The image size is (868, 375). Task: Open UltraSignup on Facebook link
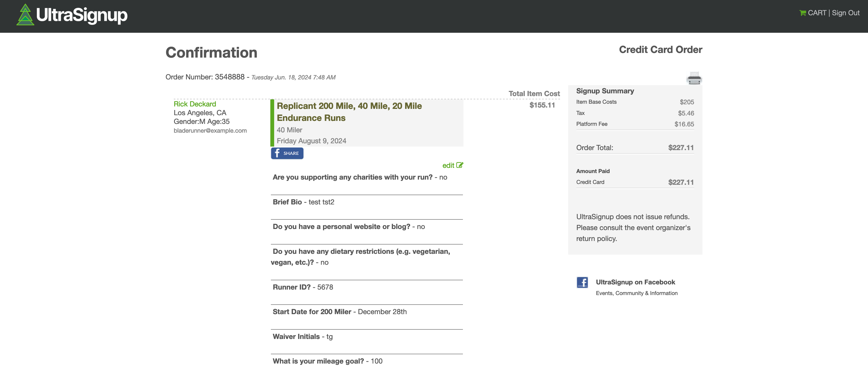pyautogui.click(x=635, y=282)
